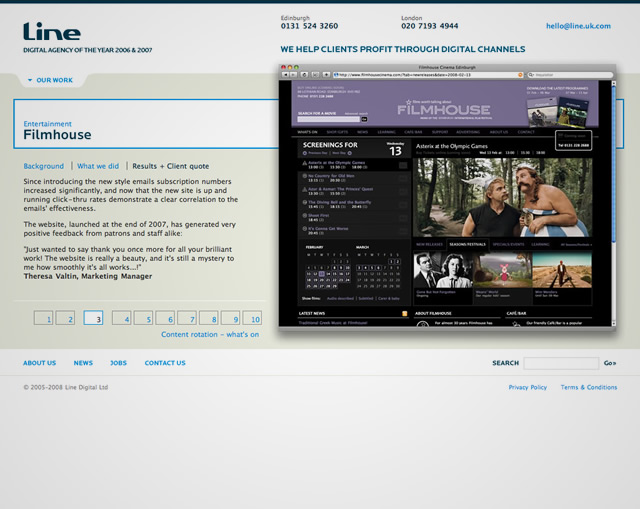Viewport: 640px width, 509px height.
Task: Click the Filmhouse project heading
Action: tap(57, 135)
